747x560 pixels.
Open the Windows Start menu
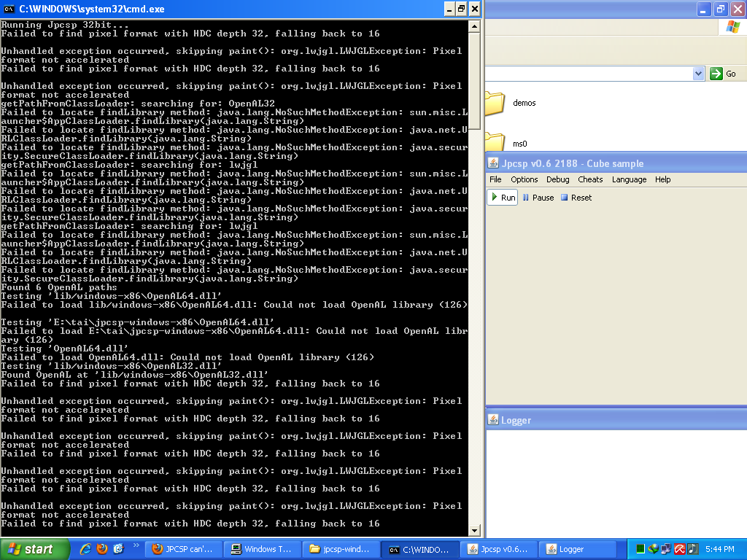[34, 549]
